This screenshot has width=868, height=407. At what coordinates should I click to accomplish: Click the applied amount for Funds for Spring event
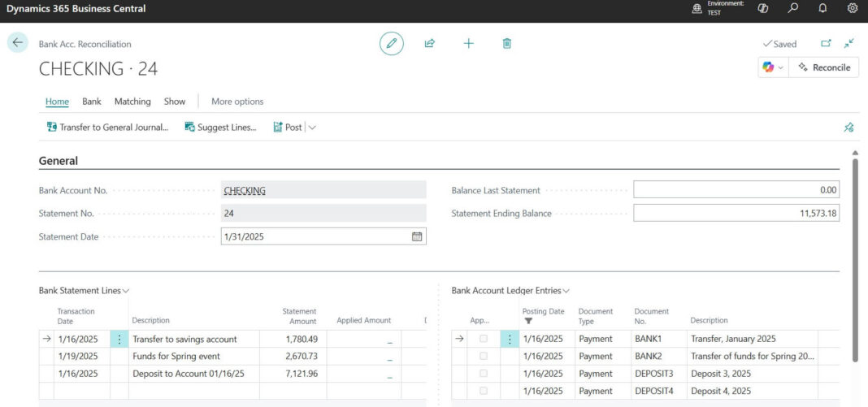point(364,357)
